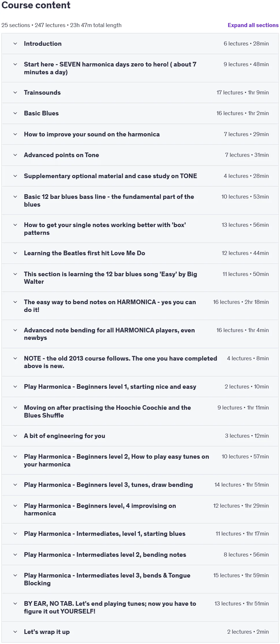Toggle chevron beside A bit of engineering for you

point(15,436)
